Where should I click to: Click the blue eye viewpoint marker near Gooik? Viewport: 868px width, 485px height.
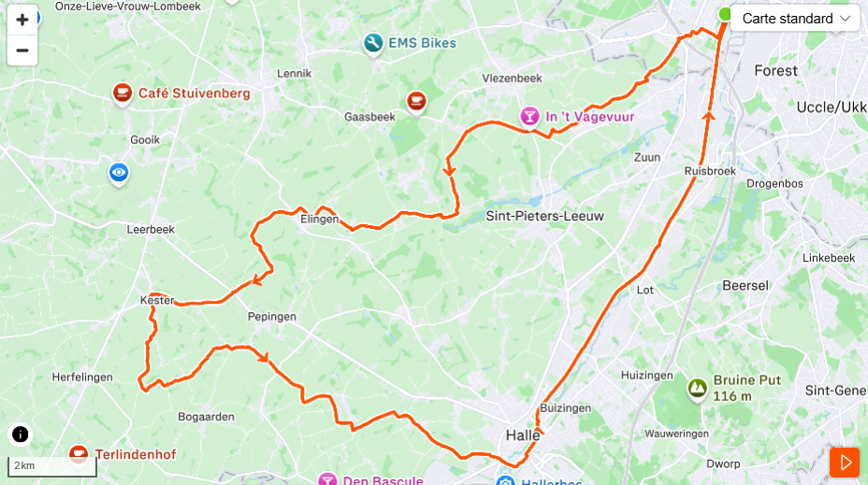point(119,174)
